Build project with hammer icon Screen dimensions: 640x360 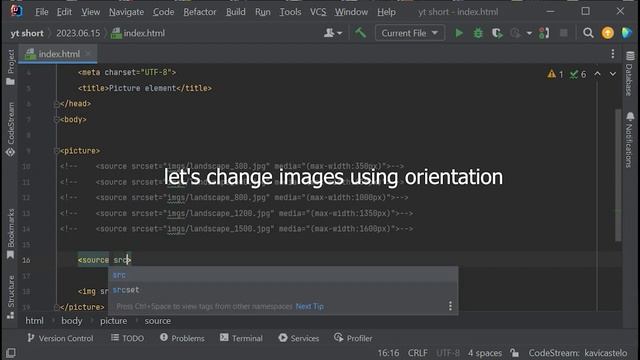(x=360, y=33)
